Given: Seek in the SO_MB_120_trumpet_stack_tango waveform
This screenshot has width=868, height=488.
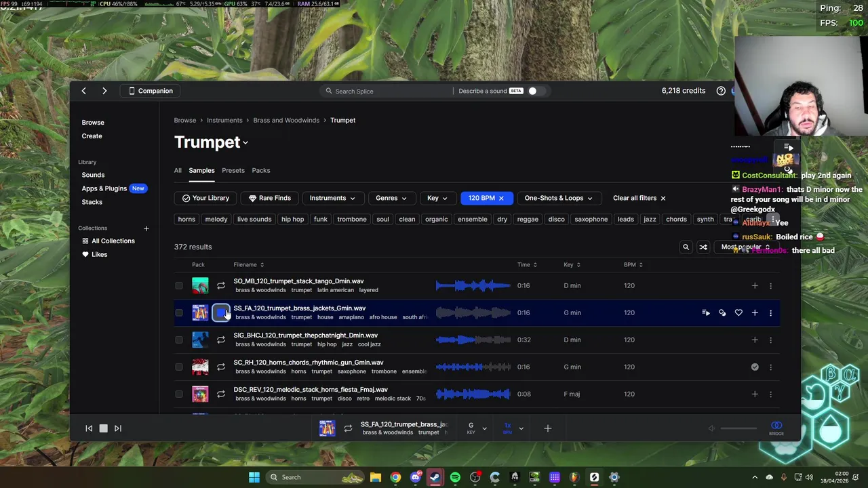Looking at the screenshot, I should [x=473, y=285].
